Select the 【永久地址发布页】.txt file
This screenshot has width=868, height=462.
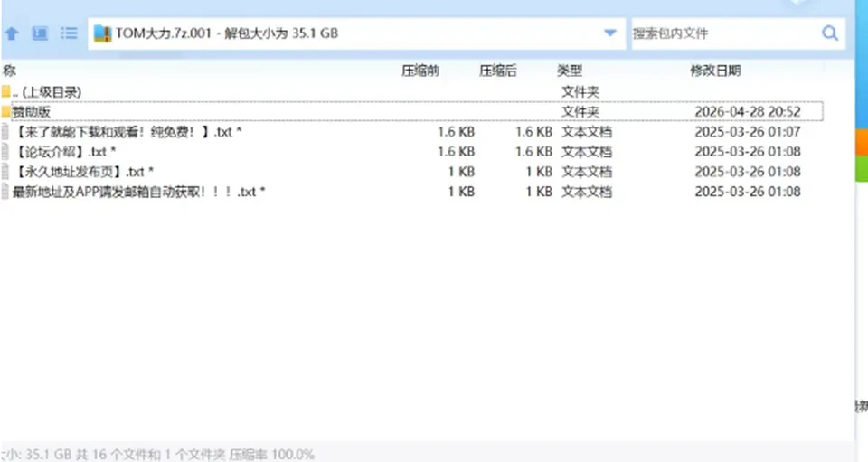(412, 172)
